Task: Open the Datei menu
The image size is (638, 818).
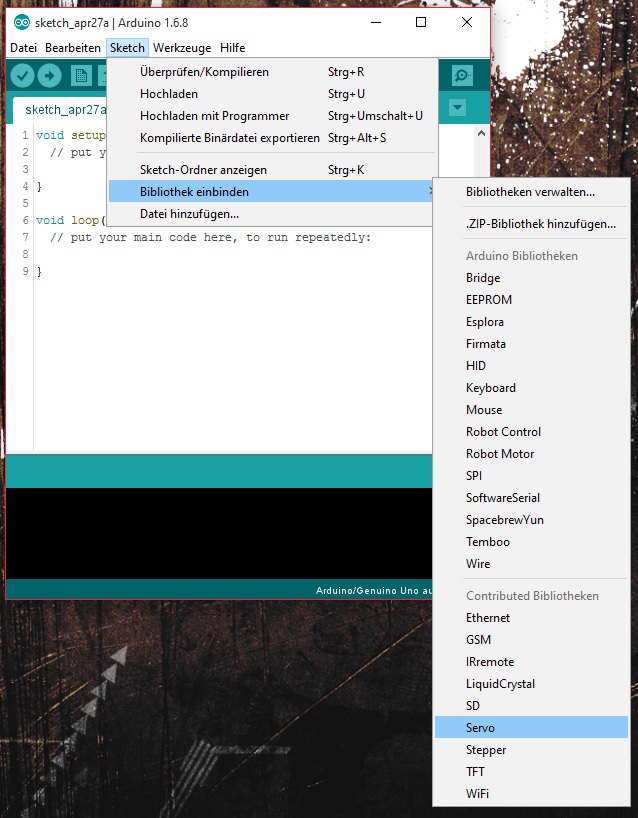Action: point(23,48)
